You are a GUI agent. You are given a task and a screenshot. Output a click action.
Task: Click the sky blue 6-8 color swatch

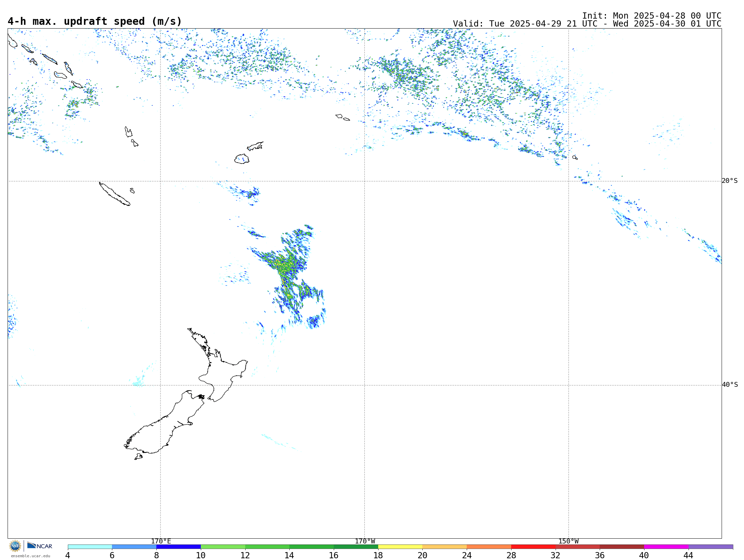[x=134, y=547]
